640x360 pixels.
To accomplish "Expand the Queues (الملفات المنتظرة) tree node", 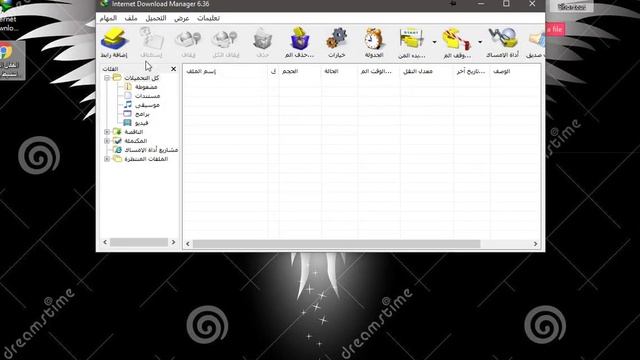I will 107,159.
